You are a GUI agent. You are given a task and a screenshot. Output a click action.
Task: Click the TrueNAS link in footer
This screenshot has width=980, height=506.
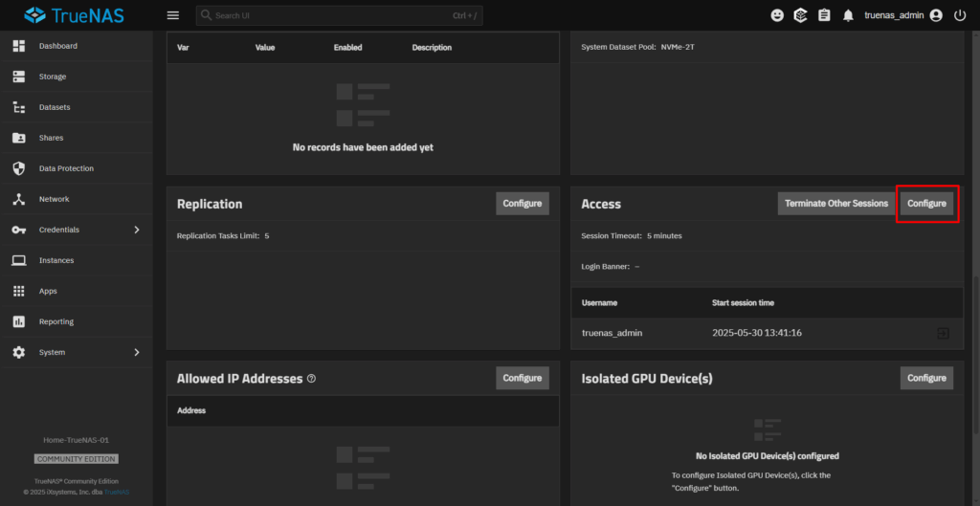117,492
